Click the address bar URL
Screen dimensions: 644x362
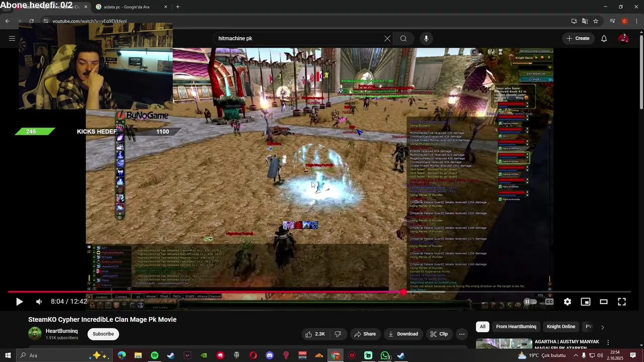[90, 21]
